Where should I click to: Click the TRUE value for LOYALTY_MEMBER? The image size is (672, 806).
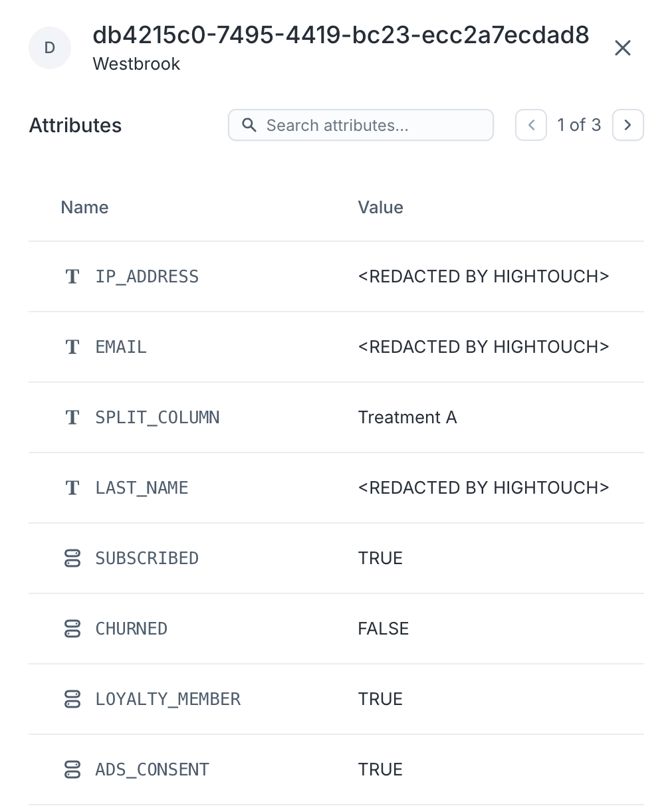pyautogui.click(x=380, y=699)
